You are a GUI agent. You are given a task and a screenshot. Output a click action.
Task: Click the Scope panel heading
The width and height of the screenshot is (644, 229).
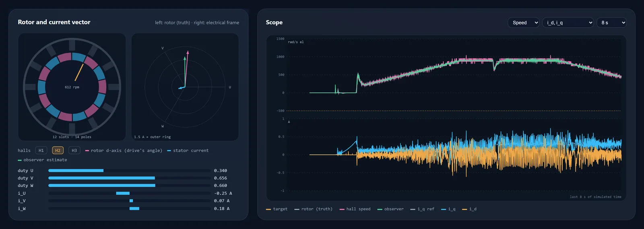[274, 23]
